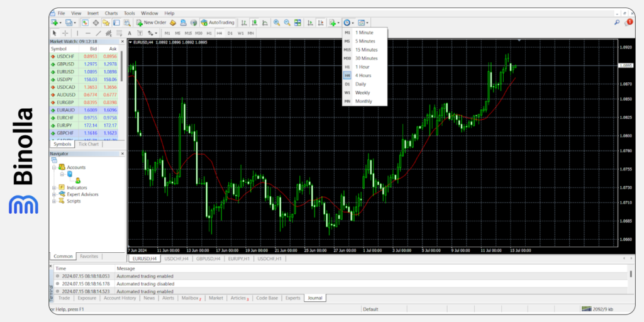Select the Candlestick chart type icon

click(x=255, y=23)
